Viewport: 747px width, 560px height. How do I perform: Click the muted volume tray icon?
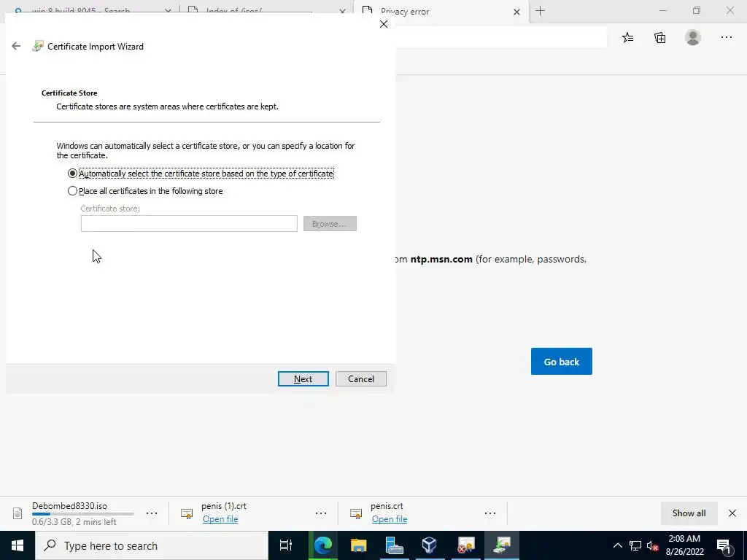coord(653,545)
